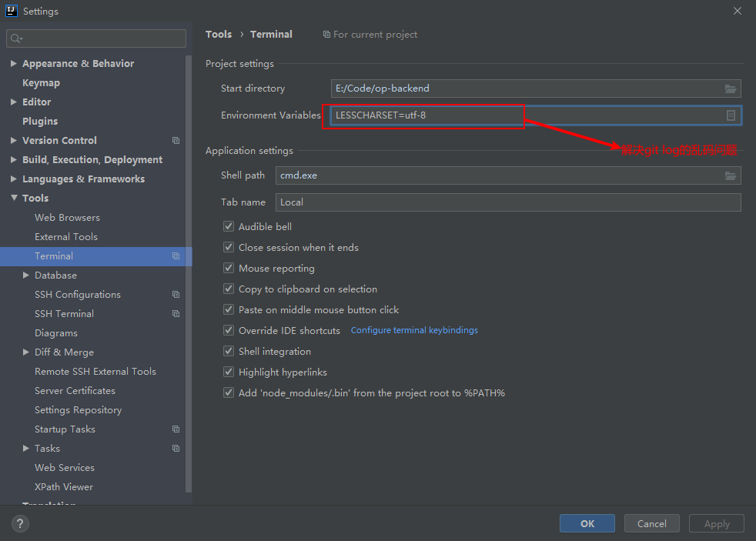Select External Tools settings
This screenshot has height=541, width=756.
point(66,237)
